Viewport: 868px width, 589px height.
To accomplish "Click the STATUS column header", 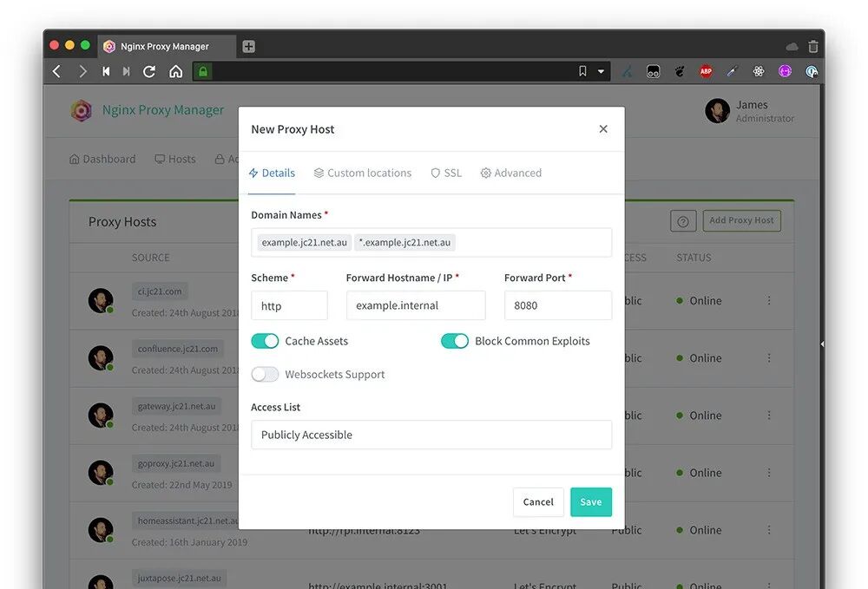I will pyautogui.click(x=694, y=258).
